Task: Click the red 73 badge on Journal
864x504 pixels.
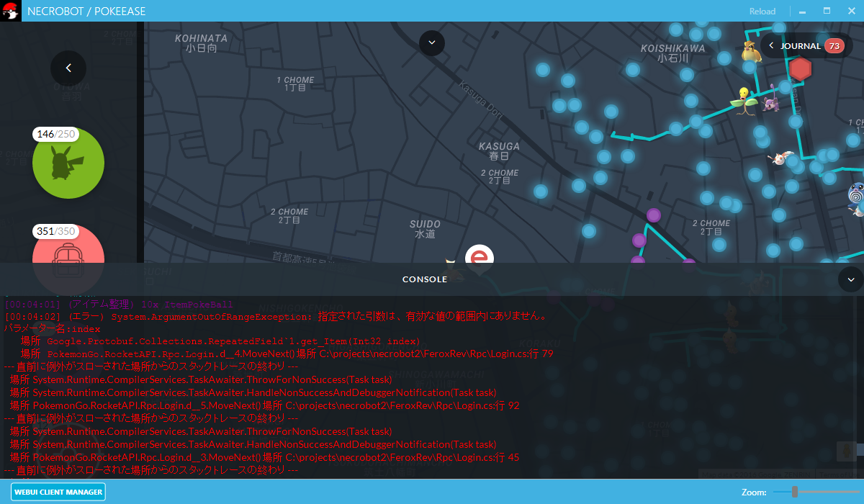Action: coord(834,46)
